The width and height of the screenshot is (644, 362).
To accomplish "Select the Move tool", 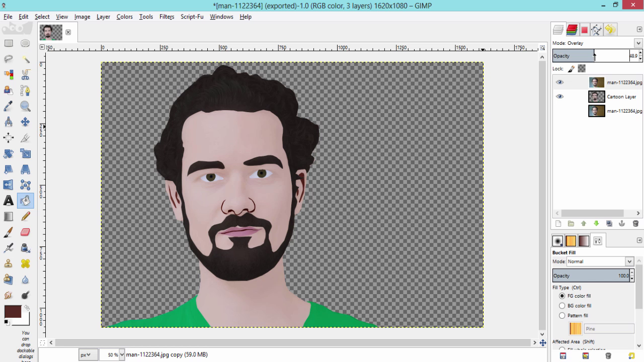I will click(25, 122).
